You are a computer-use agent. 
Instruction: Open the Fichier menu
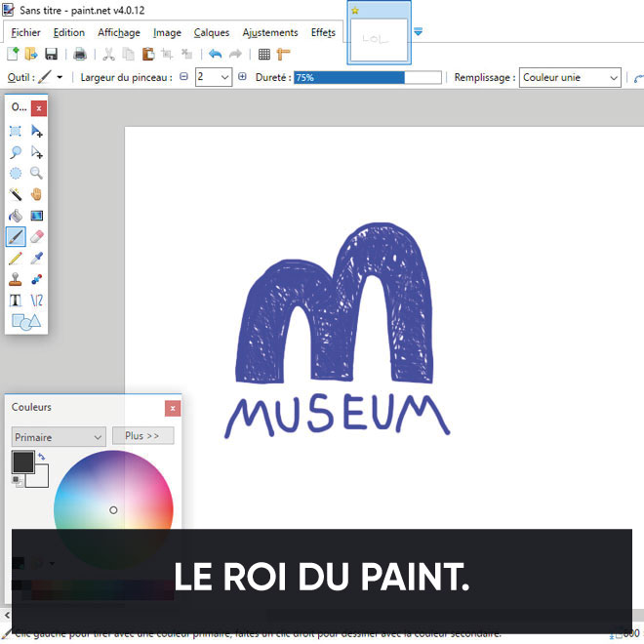[25, 32]
